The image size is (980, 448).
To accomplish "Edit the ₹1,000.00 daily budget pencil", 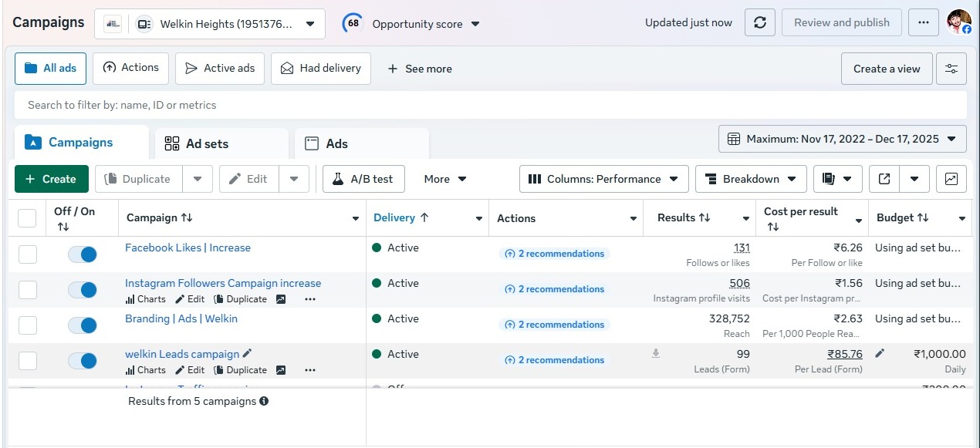I will point(880,353).
